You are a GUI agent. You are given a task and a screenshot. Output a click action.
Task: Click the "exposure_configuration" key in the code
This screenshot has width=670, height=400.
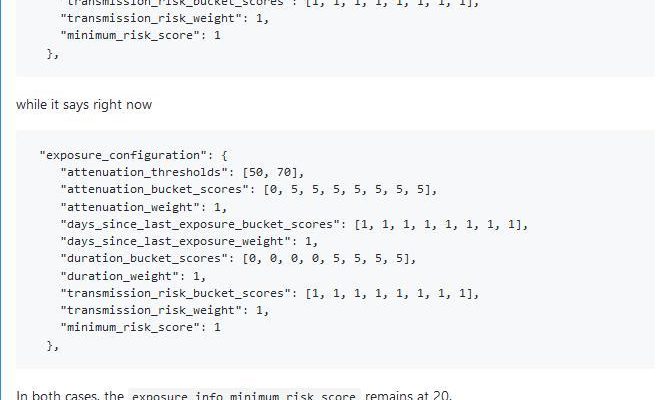point(123,155)
